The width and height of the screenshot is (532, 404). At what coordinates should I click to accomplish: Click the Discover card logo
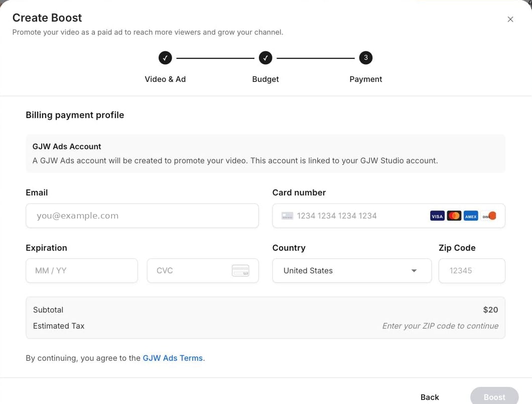click(x=488, y=216)
